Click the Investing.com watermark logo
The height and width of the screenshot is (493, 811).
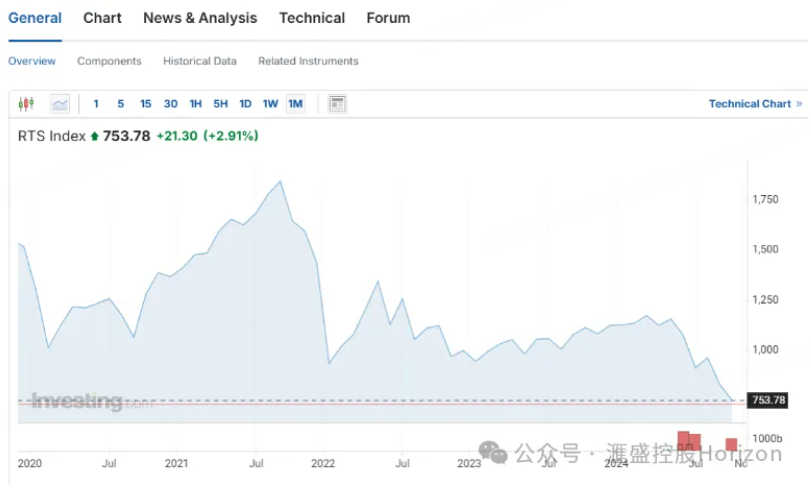(92, 402)
